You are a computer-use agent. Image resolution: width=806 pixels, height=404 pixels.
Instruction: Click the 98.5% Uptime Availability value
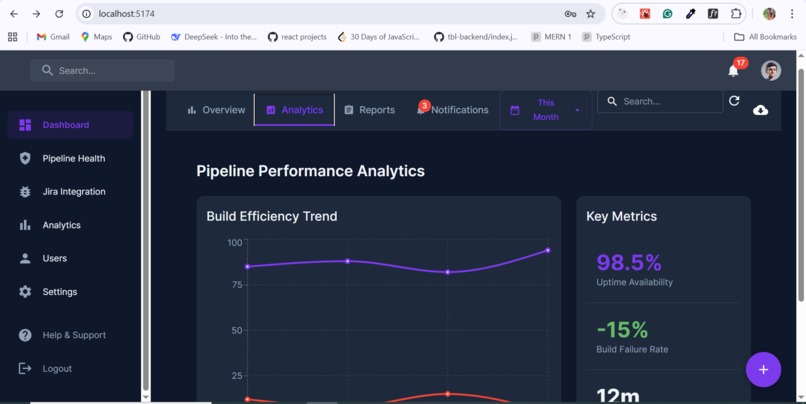629,263
